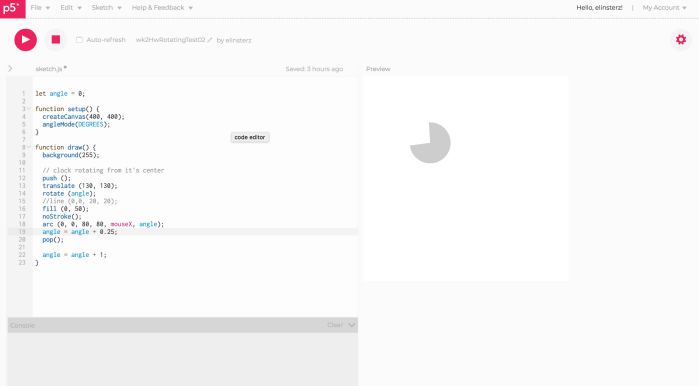Screen dimensions: 699x386
Task: Click the push () line
Action: click(x=57, y=178)
